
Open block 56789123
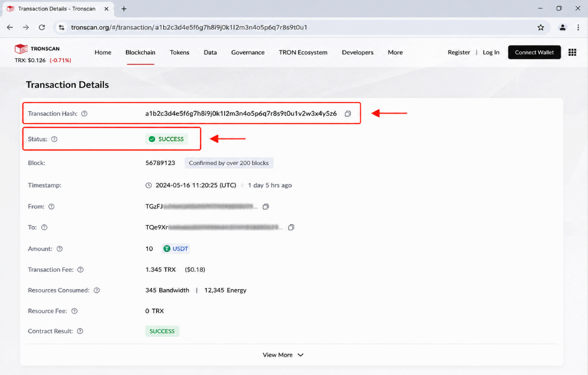160,163
